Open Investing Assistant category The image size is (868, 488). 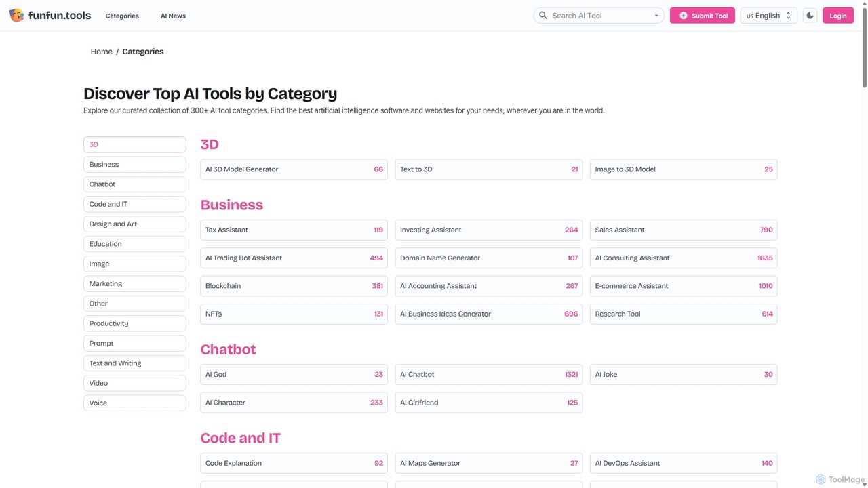point(488,230)
